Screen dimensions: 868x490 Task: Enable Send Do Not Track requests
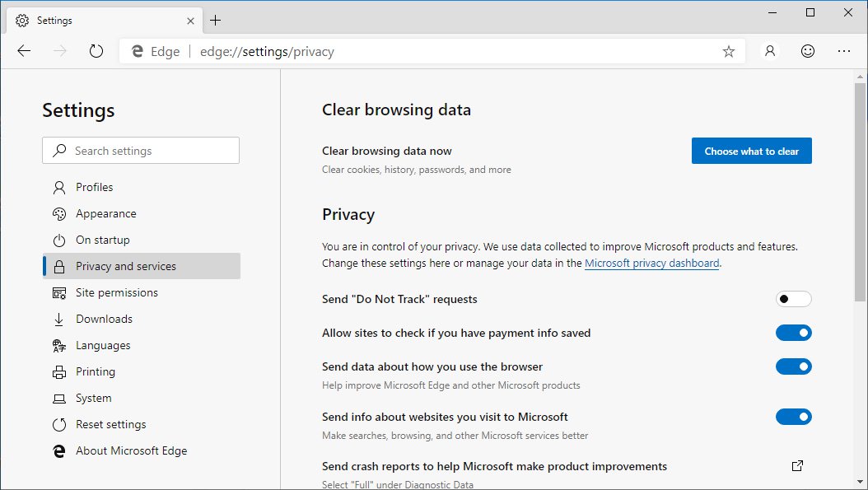pos(793,299)
